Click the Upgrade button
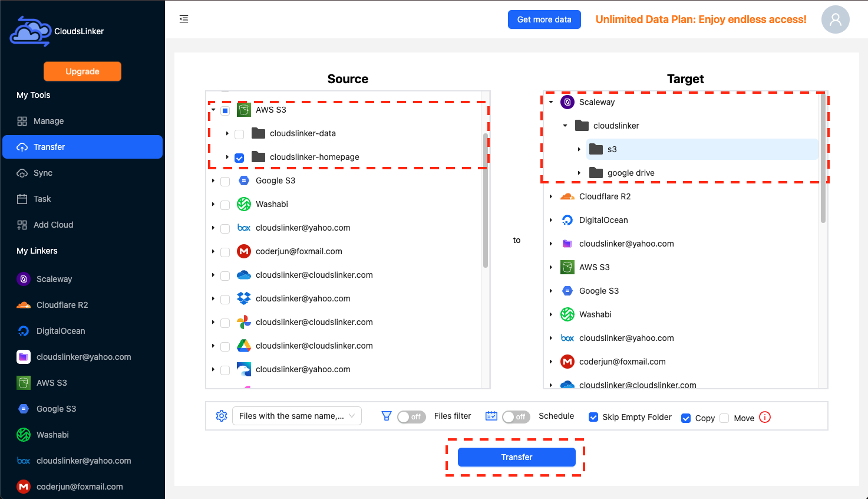Screen dimensions: 868x499 (x=82, y=71)
